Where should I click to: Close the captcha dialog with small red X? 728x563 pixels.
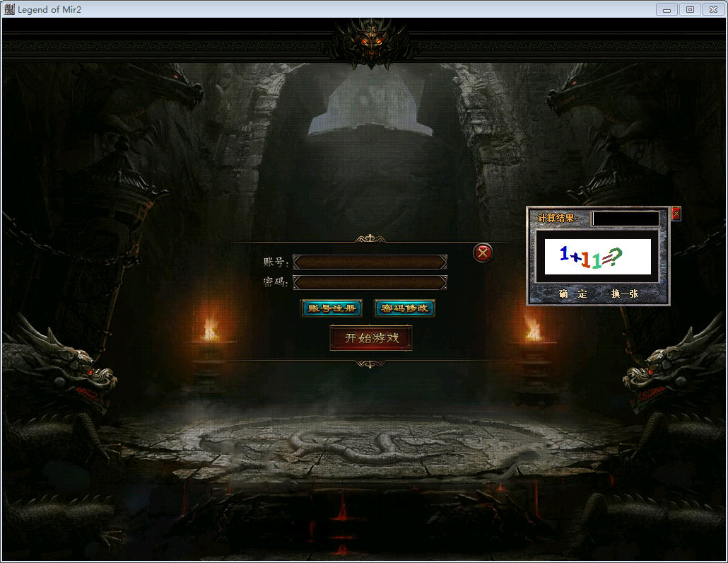[x=676, y=214]
